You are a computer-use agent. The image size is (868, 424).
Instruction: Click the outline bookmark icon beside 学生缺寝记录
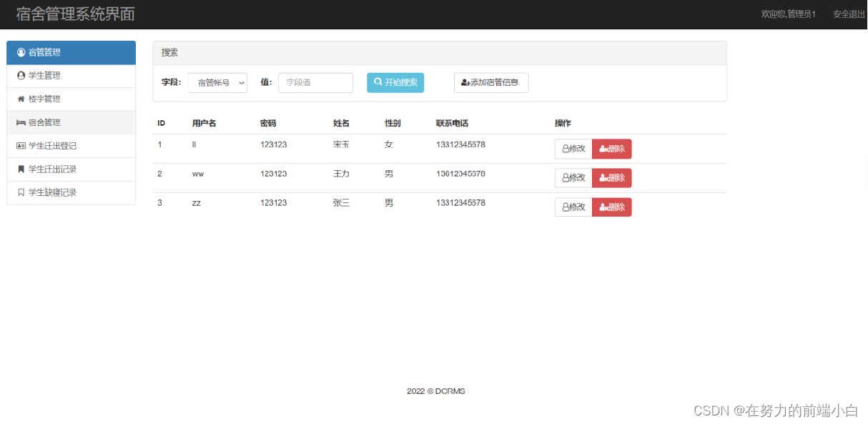21,192
